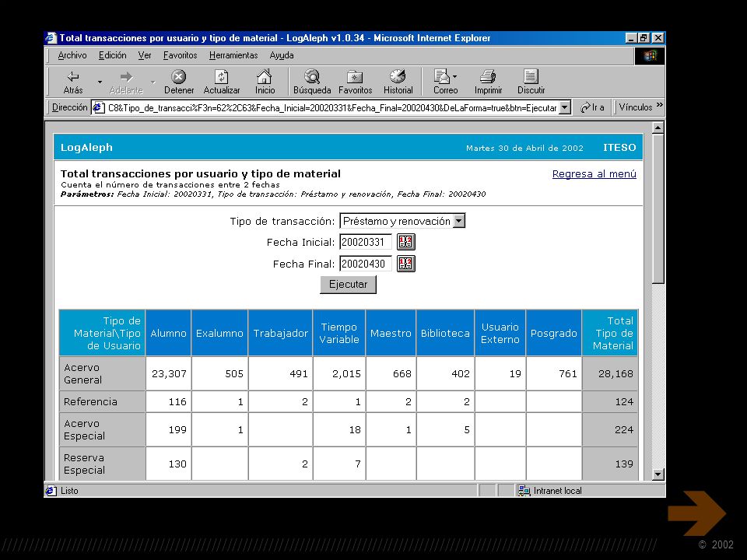Select the Acervo Especial row label

(x=102, y=429)
